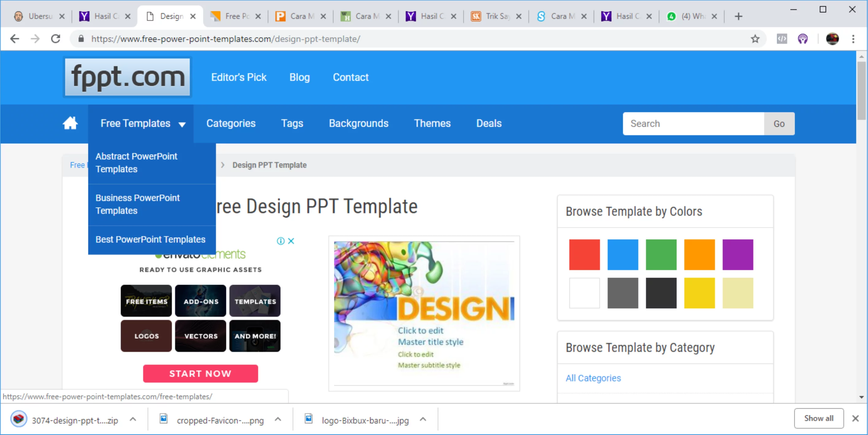Click the Search input field
This screenshot has height=435, width=868.
click(x=694, y=124)
